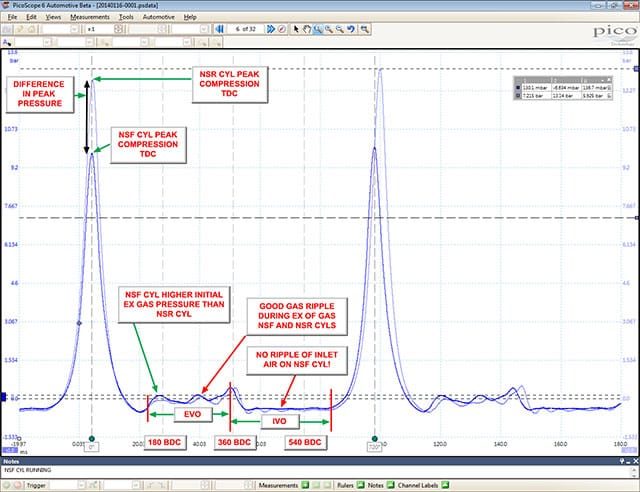Open the buffer navigator compass icon
Viewport: 640px width, 492px height.
(x=282, y=29)
